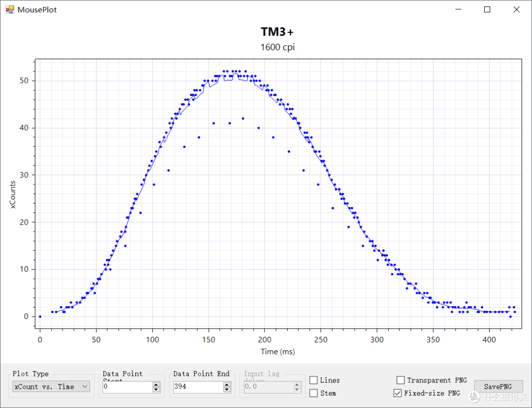Click the MousePlot title bar text
The image size is (532, 408).
click(37, 10)
